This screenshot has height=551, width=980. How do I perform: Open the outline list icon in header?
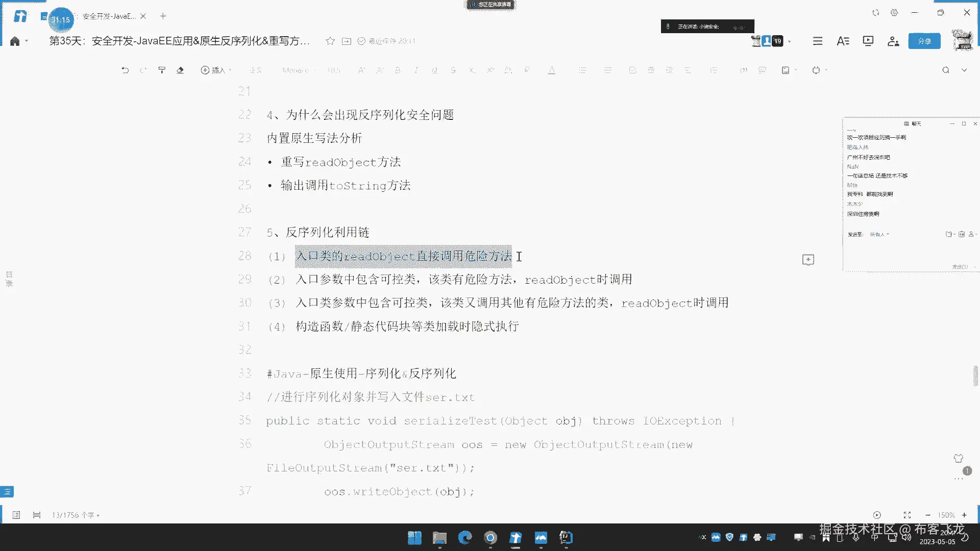[x=818, y=41]
